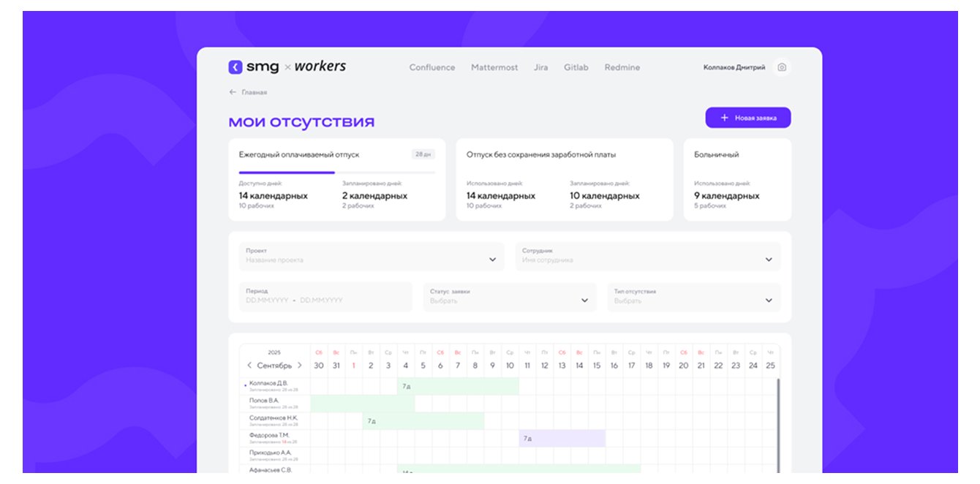Click the Период date range field
The image size is (980, 484).
[325, 297]
